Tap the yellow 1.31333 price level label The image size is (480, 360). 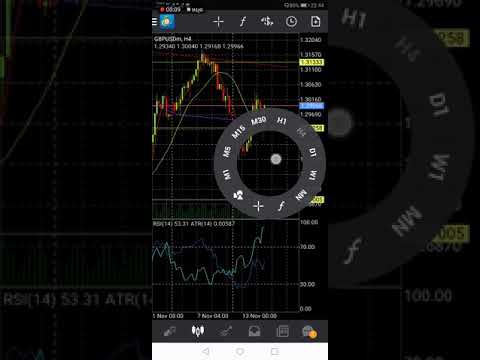(312, 62)
